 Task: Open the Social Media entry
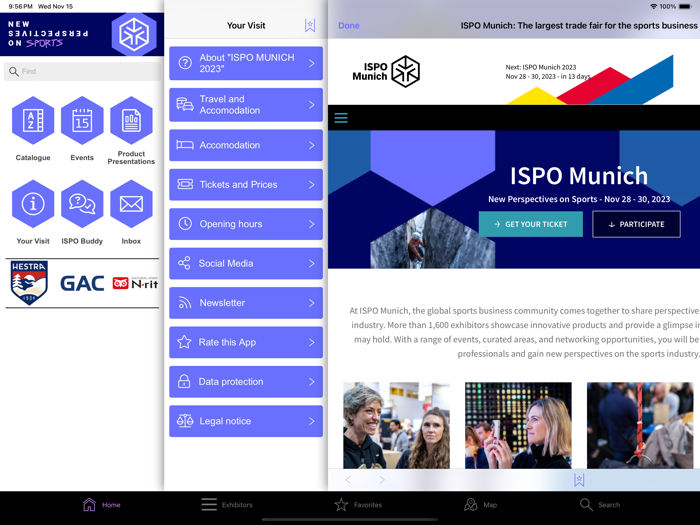(x=246, y=263)
